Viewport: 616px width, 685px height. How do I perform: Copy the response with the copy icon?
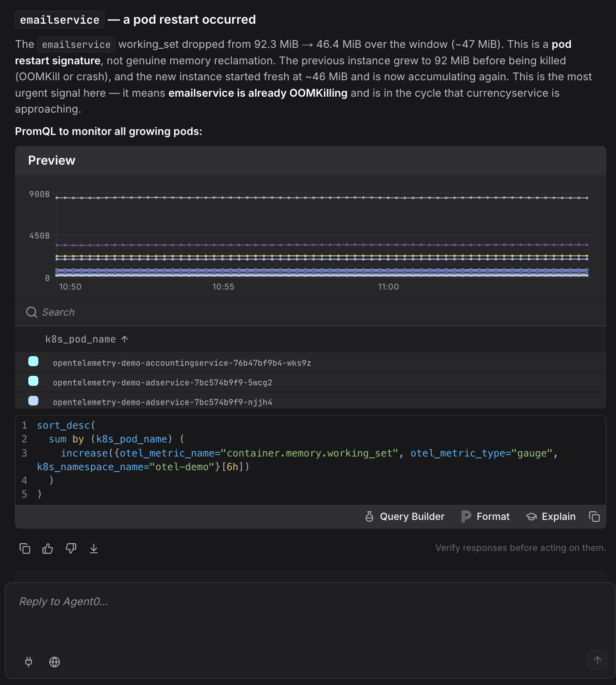click(x=25, y=548)
